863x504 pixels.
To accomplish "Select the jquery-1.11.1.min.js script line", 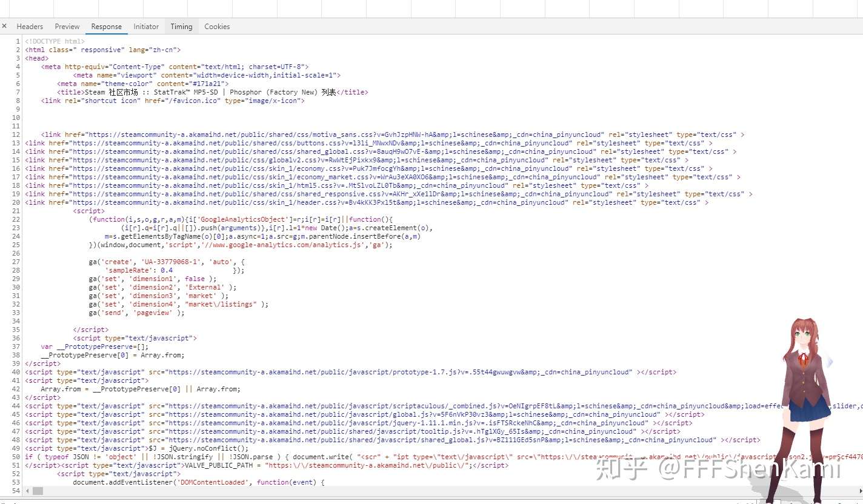I will tap(359, 423).
